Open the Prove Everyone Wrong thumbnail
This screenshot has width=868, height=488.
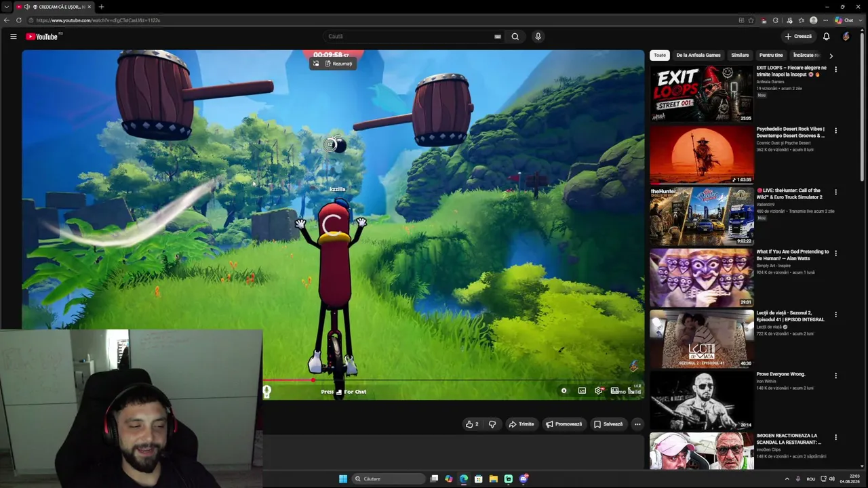702,401
